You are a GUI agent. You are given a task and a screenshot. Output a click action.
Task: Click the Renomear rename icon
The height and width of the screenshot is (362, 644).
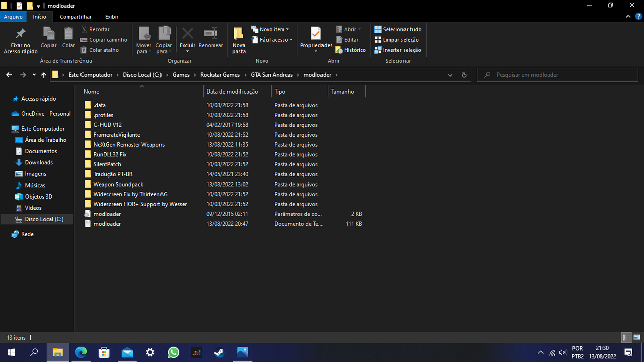211,38
